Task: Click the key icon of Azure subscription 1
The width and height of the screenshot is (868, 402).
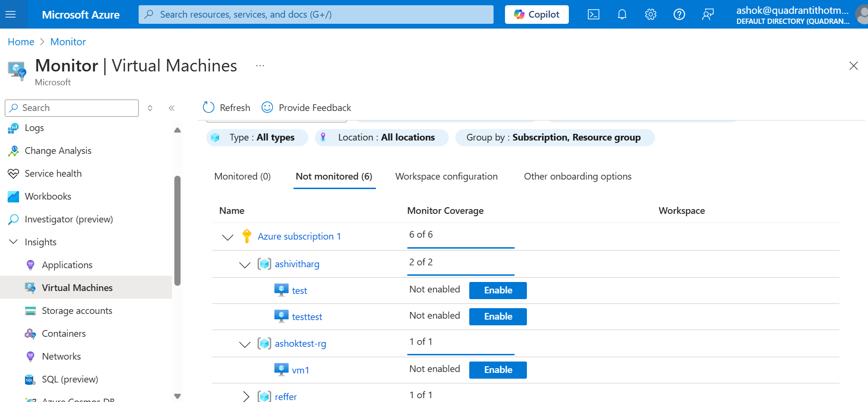Action: tap(247, 236)
